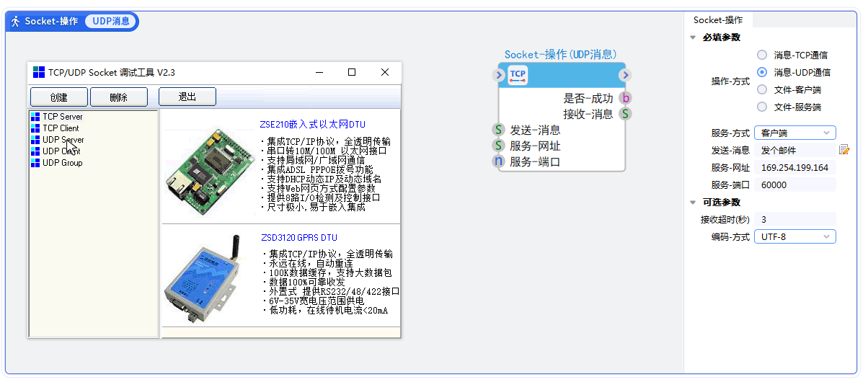Click the 服务-端口 number input port
Viewport: 868px width, 382px height.
click(499, 161)
